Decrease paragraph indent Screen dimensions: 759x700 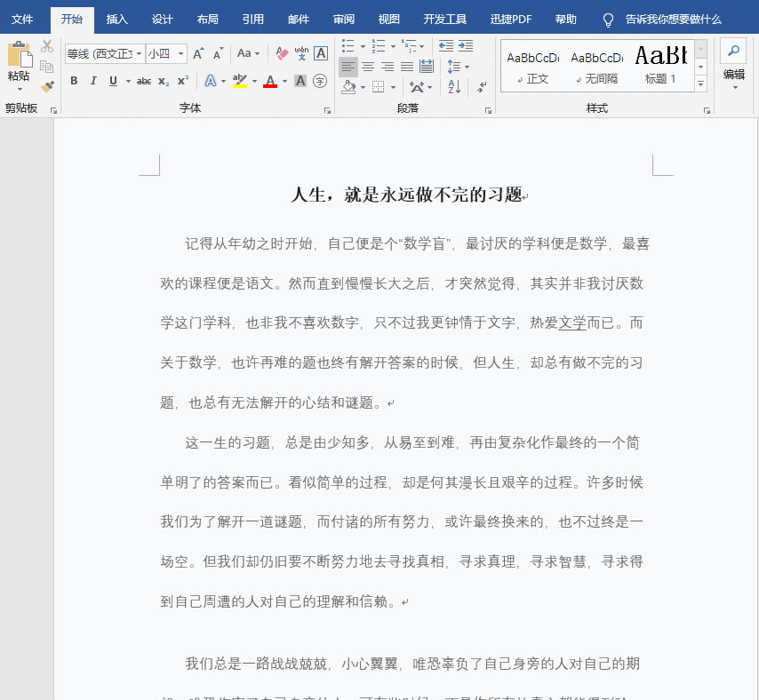click(446, 46)
